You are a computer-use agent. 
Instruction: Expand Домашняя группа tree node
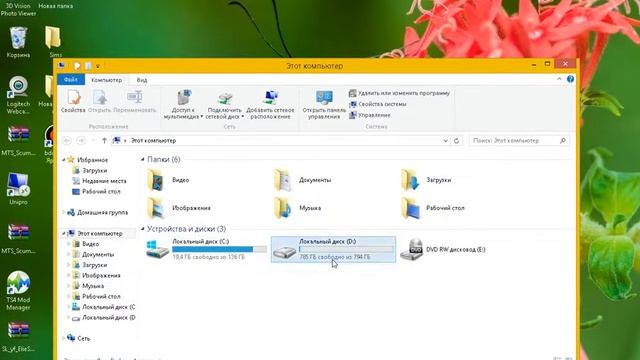click(x=64, y=212)
